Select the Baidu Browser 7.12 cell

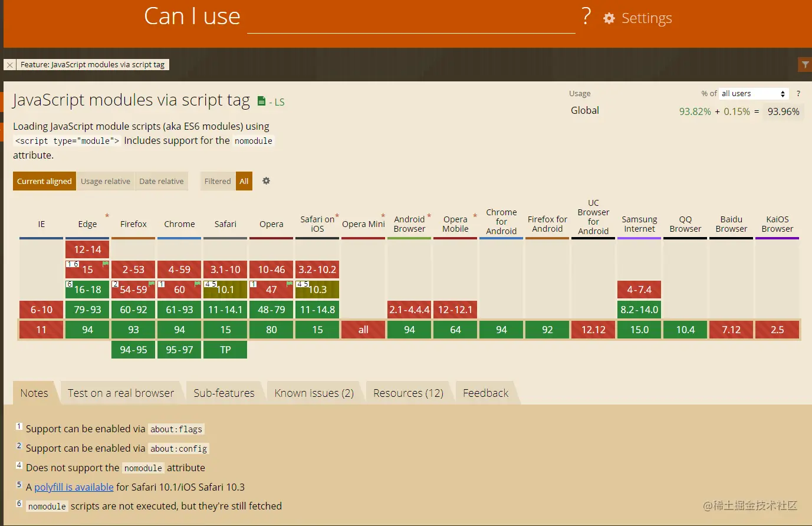coord(731,330)
